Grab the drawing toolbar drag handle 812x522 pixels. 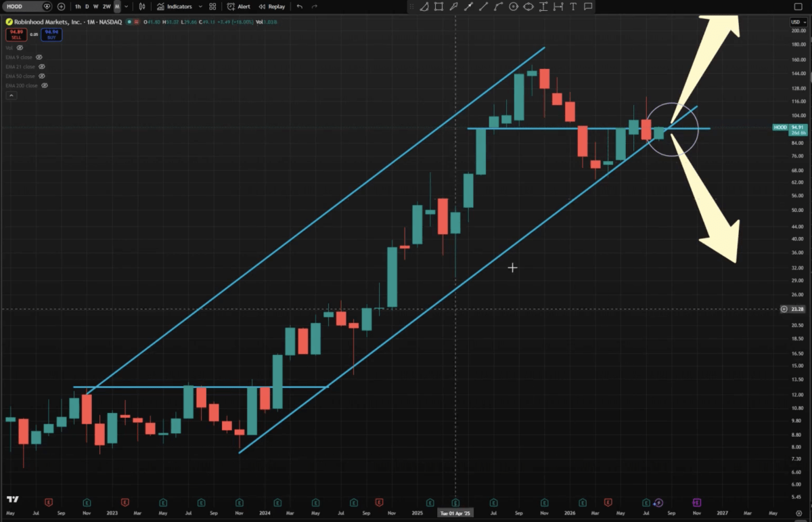click(411, 7)
